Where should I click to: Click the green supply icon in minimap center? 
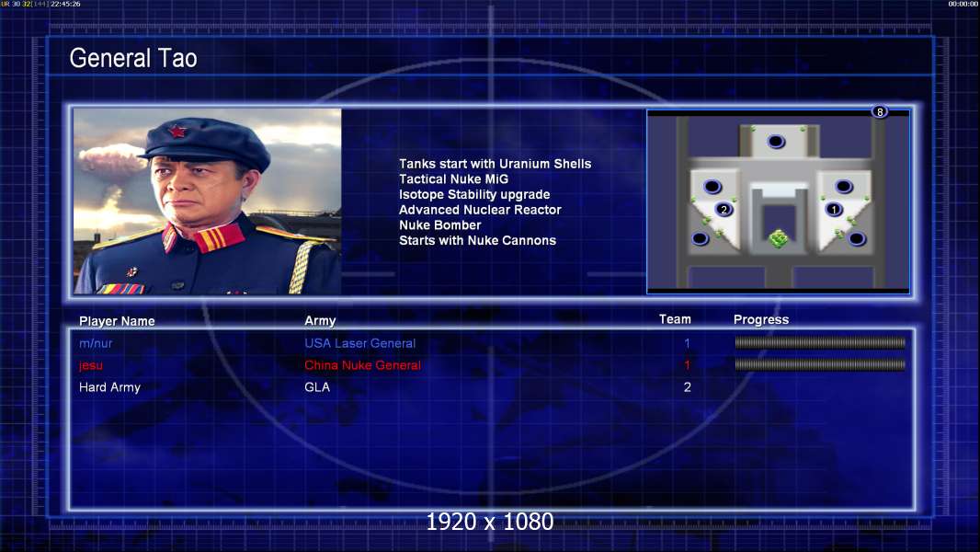click(x=778, y=238)
